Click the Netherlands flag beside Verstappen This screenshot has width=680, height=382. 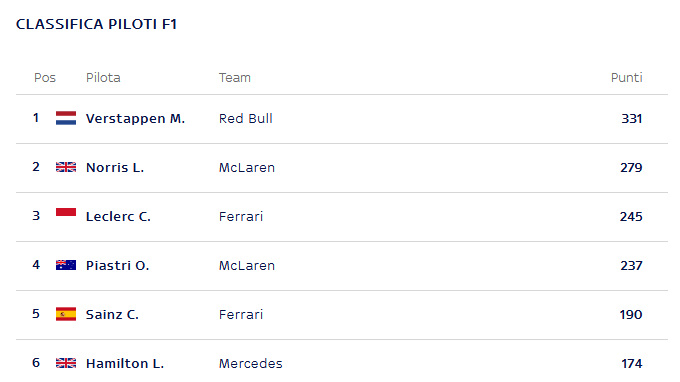tap(66, 118)
